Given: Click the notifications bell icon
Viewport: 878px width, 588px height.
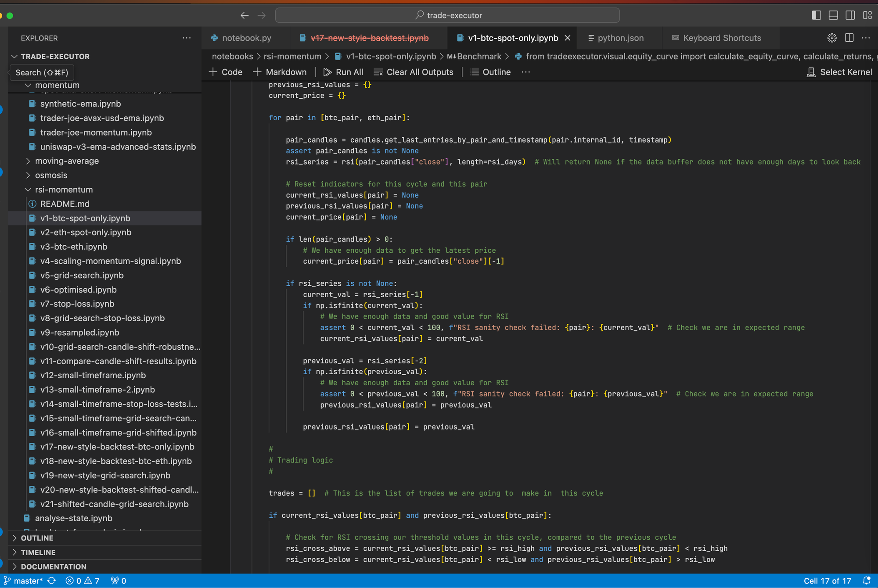Looking at the screenshot, I should pyautogui.click(x=866, y=581).
